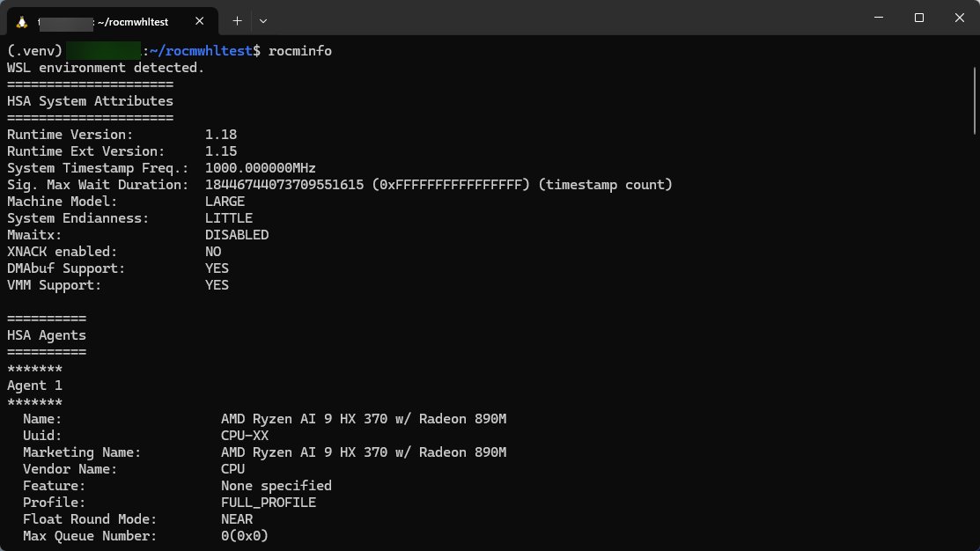The width and height of the screenshot is (980, 551).
Task: Click Vendor Name value CPU
Action: (233, 469)
